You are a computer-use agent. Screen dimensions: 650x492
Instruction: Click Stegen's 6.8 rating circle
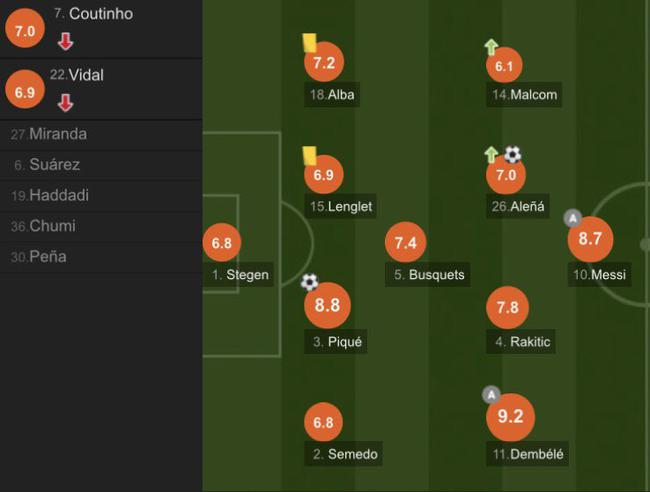pyautogui.click(x=222, y=243)
